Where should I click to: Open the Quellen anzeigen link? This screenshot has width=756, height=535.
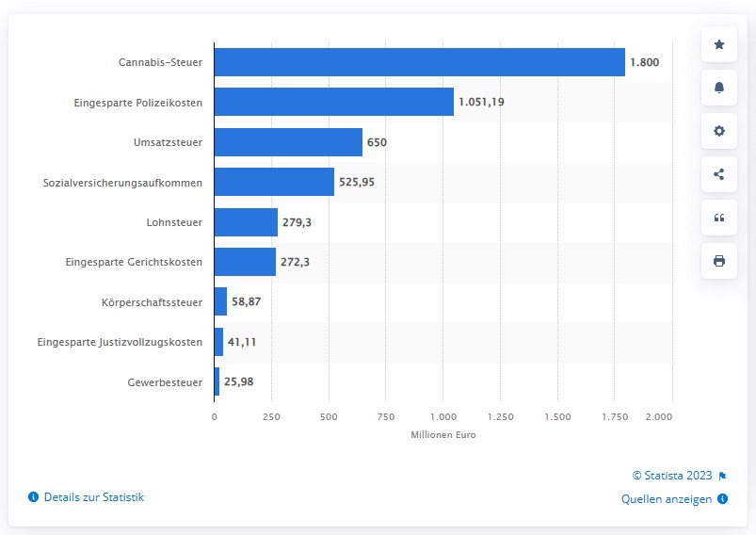click(667, 499)
